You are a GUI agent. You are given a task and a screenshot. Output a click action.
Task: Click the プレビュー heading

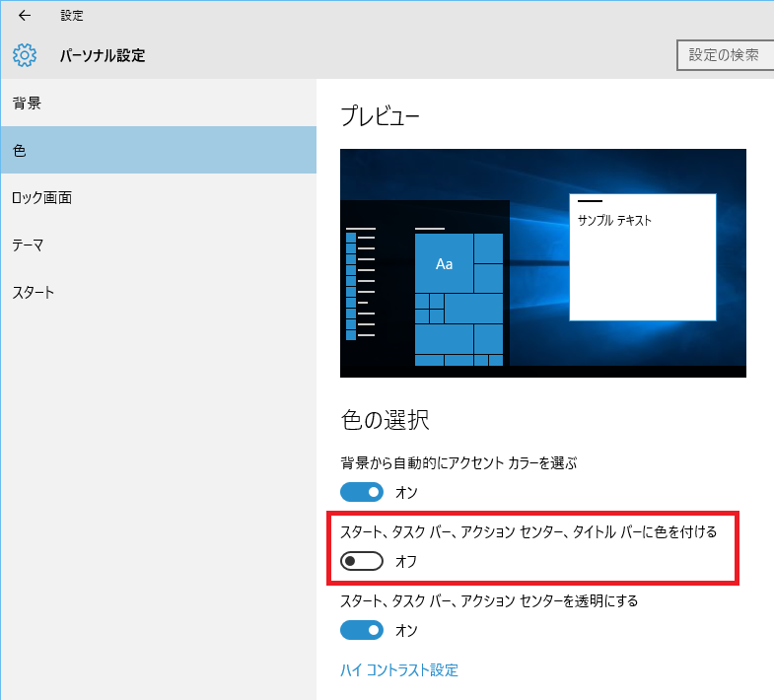point(380,116)
